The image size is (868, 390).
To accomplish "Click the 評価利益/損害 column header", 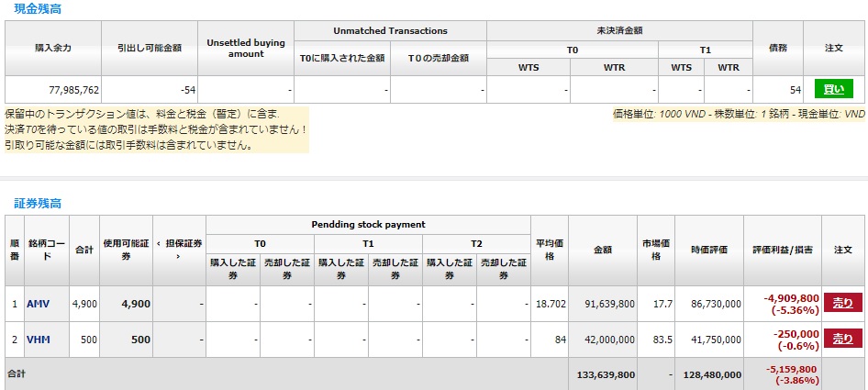I will pyautogui.click(x=783, y=250).
